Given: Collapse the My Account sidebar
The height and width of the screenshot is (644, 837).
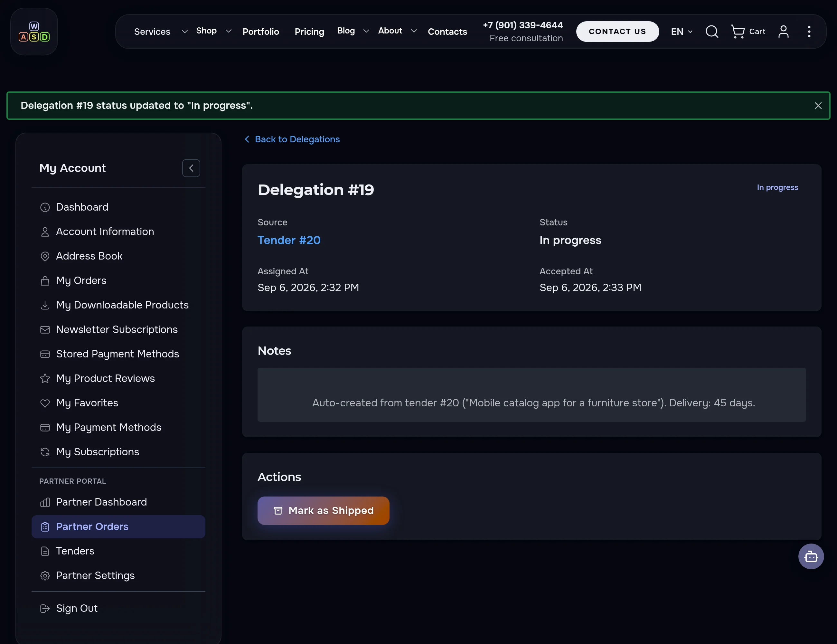Looking at the screenshot, I should tap(191, 168).
